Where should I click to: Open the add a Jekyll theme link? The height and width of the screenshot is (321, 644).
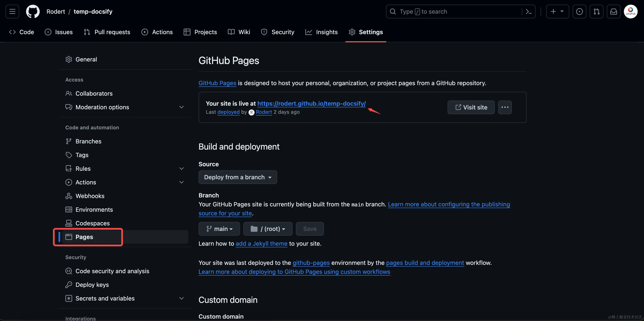point(261,244)
